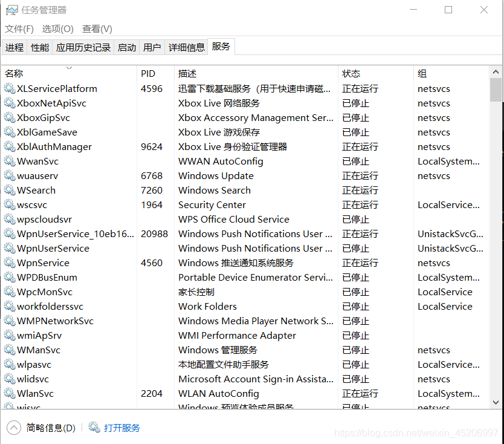Image resolution: width=504 pixels, height=444 pixels.
Task: Click description WWAN AutoConfig
Action: (x=221, y=161)
